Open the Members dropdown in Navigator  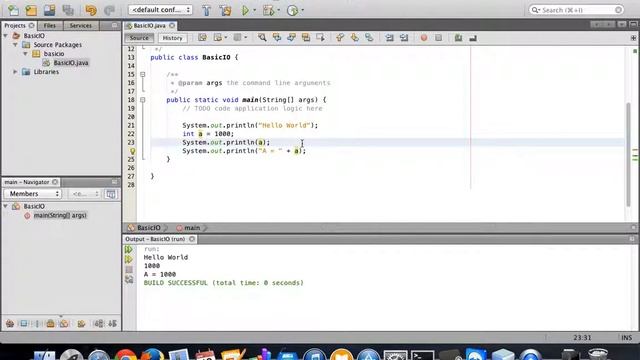[33, 193]
